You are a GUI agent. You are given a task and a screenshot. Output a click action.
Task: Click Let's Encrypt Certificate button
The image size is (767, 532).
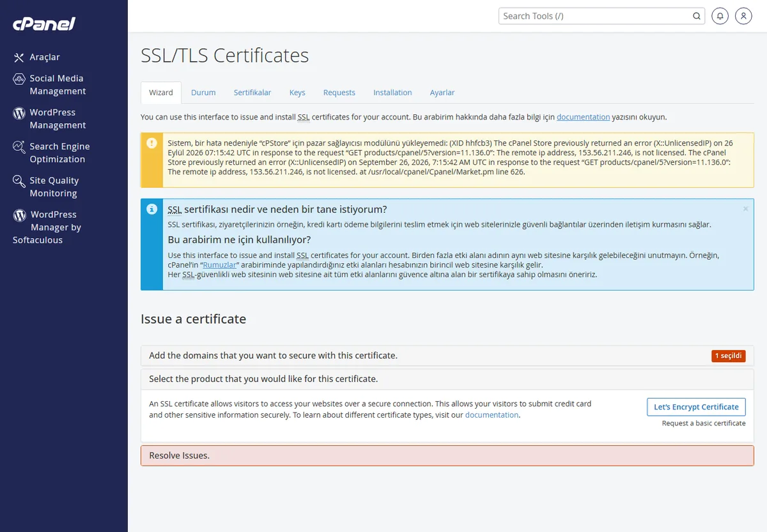tap(696, 407)
